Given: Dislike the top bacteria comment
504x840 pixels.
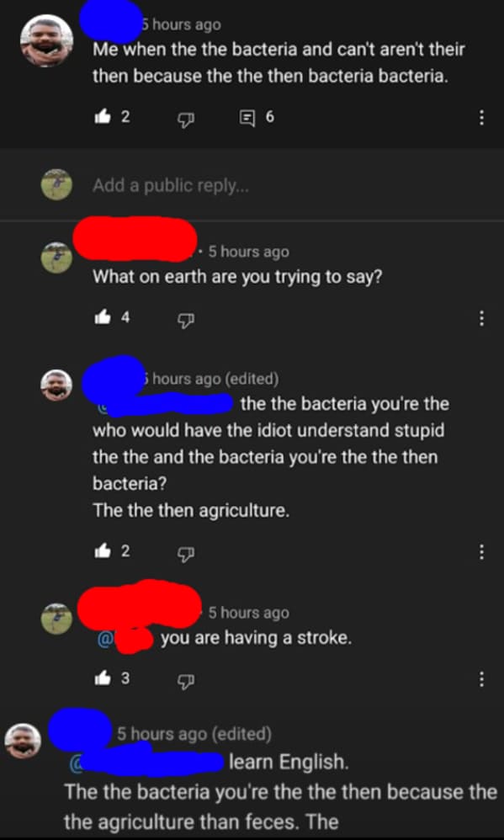Looking at the screenshot, I should [185, 118].
